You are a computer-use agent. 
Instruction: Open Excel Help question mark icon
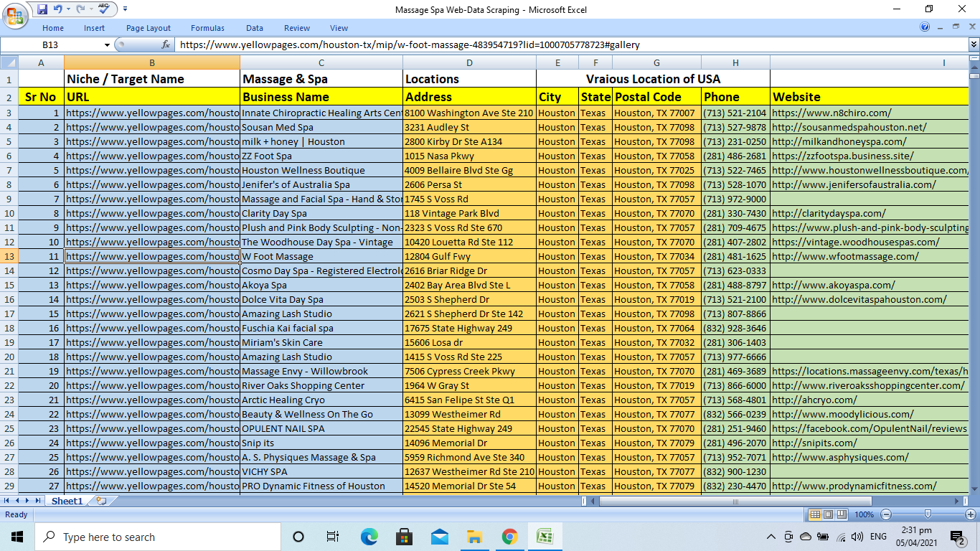(x=925, y=27)
